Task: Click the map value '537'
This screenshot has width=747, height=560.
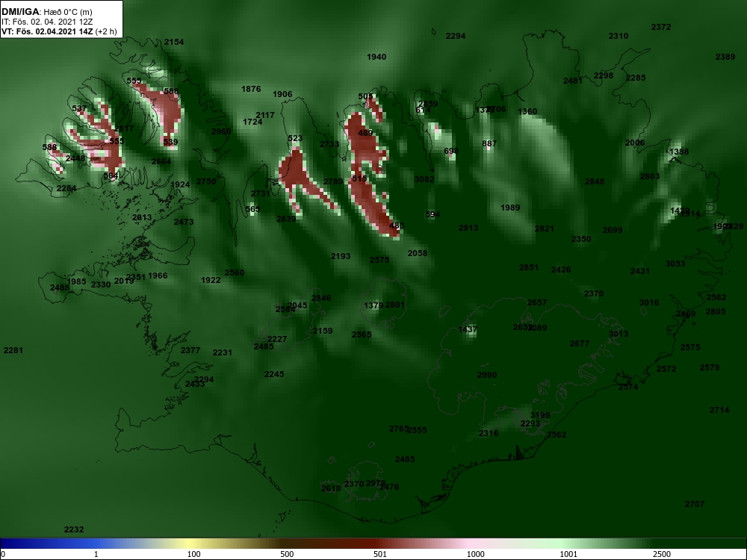Action: coord(80,108)
